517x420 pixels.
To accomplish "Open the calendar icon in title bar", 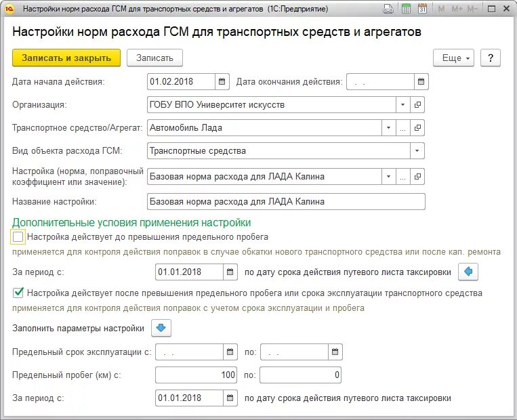I will 422,9.
